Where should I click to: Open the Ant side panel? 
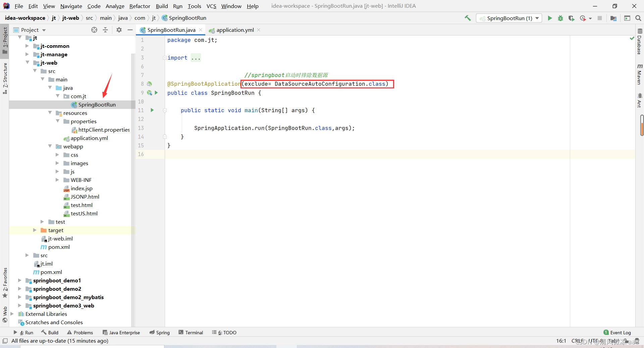click(x=639, y=100)
